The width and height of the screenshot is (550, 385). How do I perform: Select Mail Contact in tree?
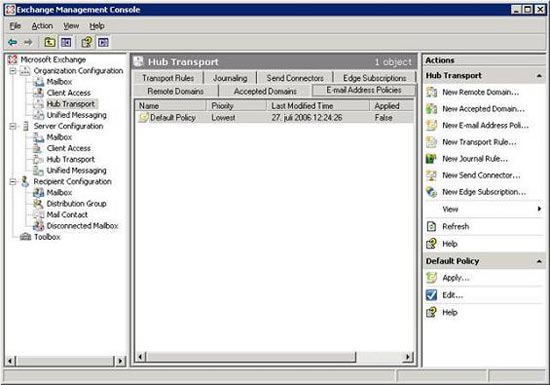[67, 215]
